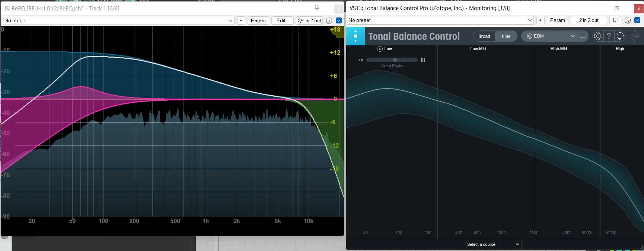
Task: Add preset with Tonal Balance plus button
Action: click(541, 20)
